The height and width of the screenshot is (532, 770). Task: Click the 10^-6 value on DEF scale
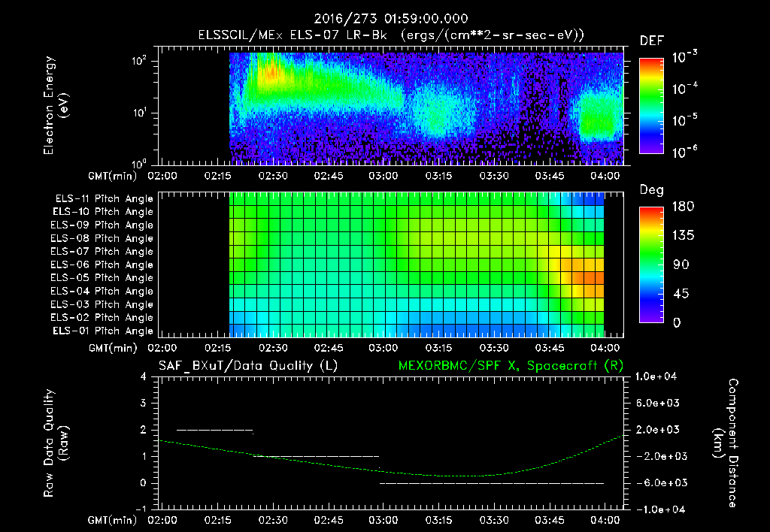point(685,152)
